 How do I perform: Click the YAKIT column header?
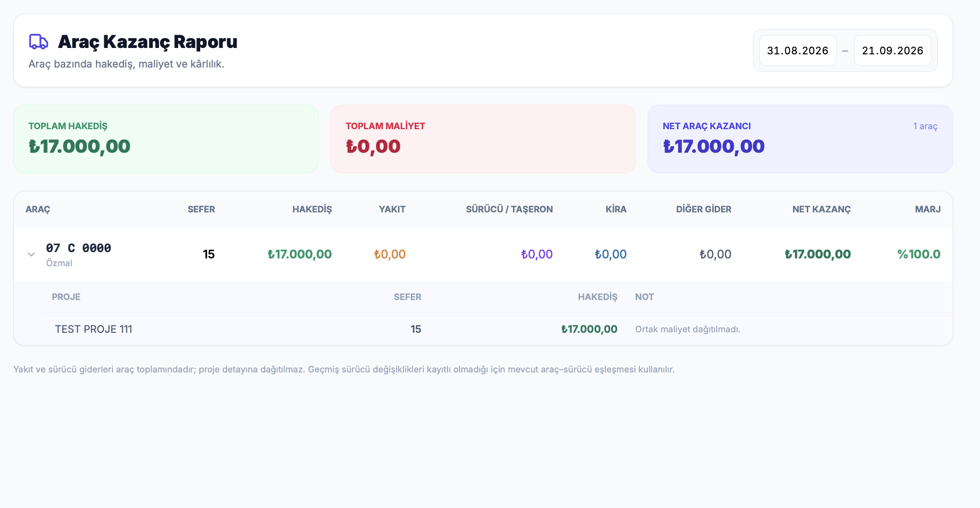pyautogui.click(x=392, y=209)
